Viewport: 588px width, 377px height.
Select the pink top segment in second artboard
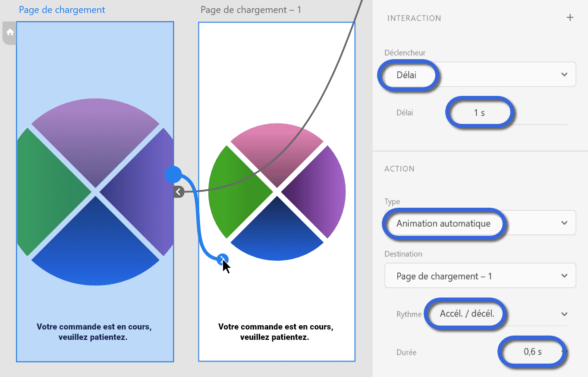pyautogui.click(x=277, y=151)
